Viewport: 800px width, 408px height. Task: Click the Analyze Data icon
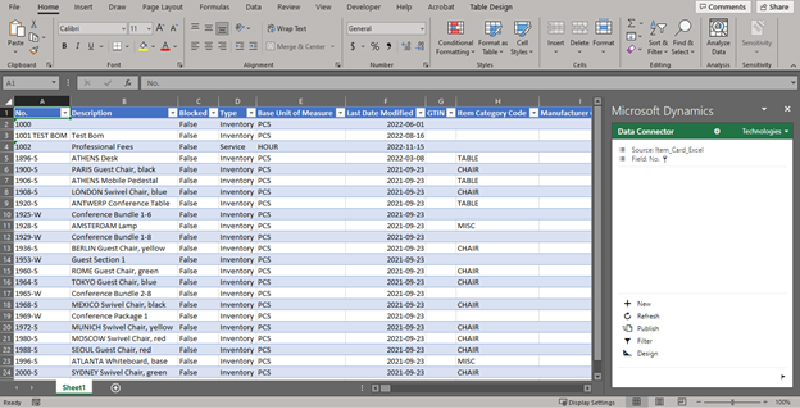pyautogui.click(x=718, y=36)
